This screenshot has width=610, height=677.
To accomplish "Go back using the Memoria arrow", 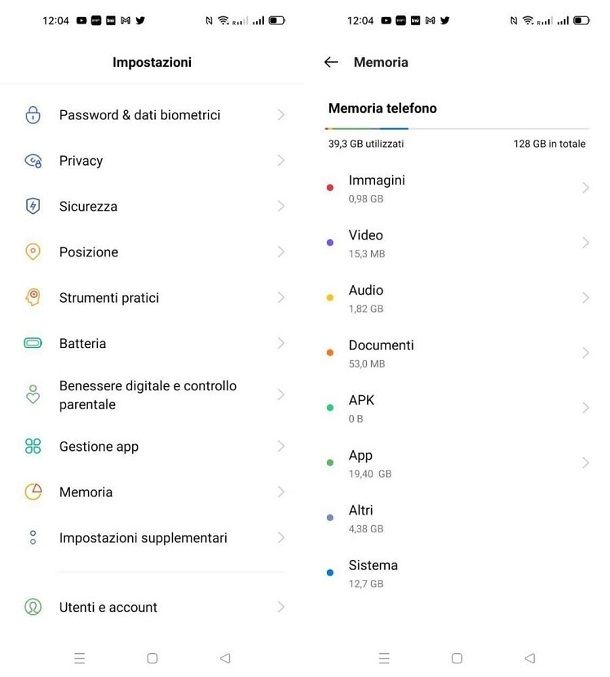I will tap(331, 62).
